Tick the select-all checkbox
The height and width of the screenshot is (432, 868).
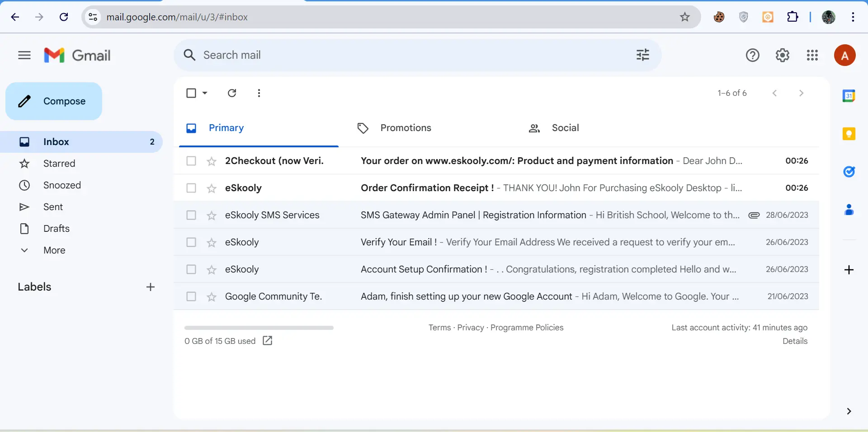[191, 93]
